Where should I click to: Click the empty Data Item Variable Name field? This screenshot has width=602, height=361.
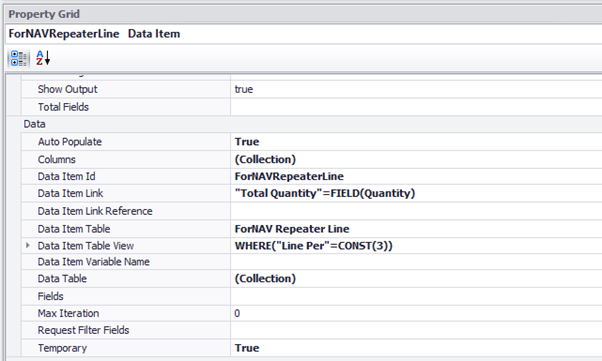(x=416, y=262)
